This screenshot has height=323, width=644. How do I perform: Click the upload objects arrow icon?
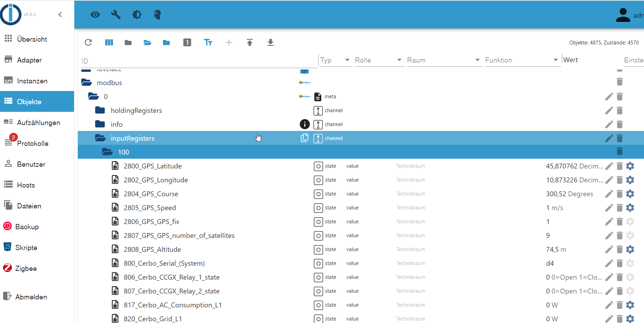pyautogui.click(x=250, y=42)
